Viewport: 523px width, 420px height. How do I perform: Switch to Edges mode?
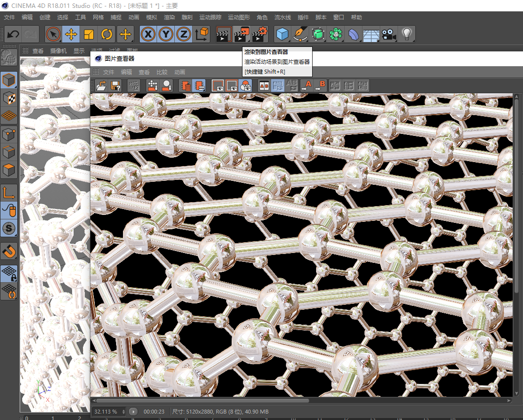click(x=9, y=152)
